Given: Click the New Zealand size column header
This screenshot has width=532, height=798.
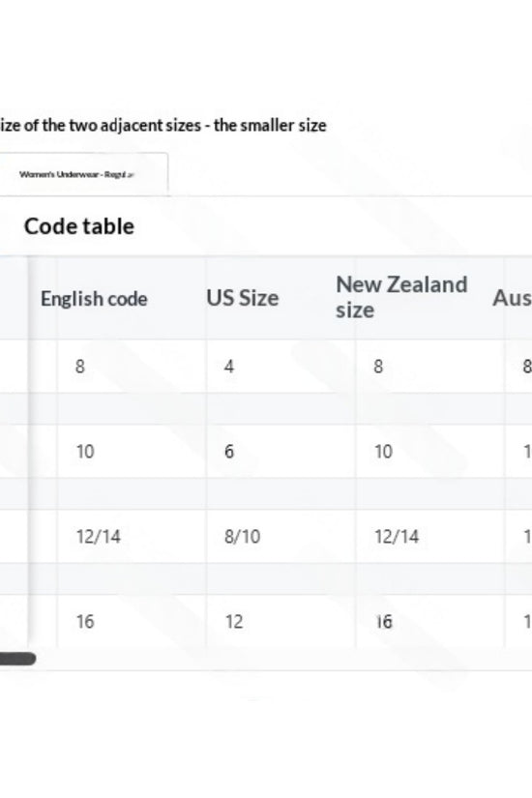Looking at the screenshot, I should tap(401, 297).
